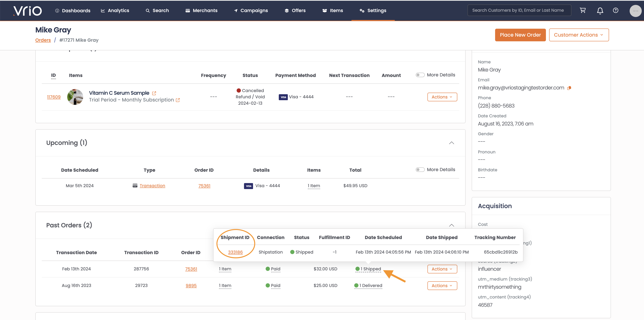Click Place New Order button
Image resolution: width=644 pixels, height=320 pixels.
(x=520, y=35)
